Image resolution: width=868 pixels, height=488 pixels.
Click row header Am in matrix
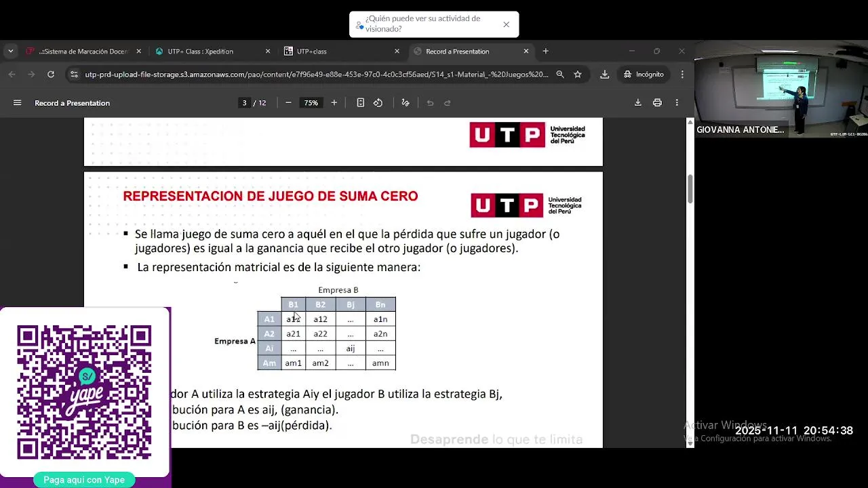(x=269, y=363)
